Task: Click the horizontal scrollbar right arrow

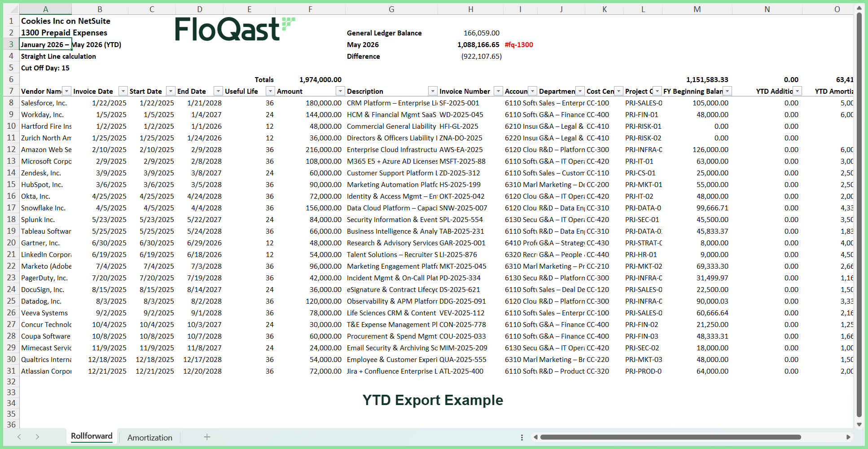Action: (848, 437)
